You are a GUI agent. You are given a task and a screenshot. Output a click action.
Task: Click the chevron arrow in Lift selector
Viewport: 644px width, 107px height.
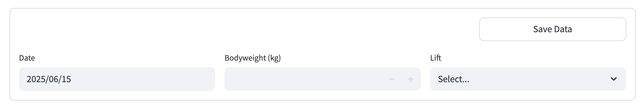click(x=613, y=79)
